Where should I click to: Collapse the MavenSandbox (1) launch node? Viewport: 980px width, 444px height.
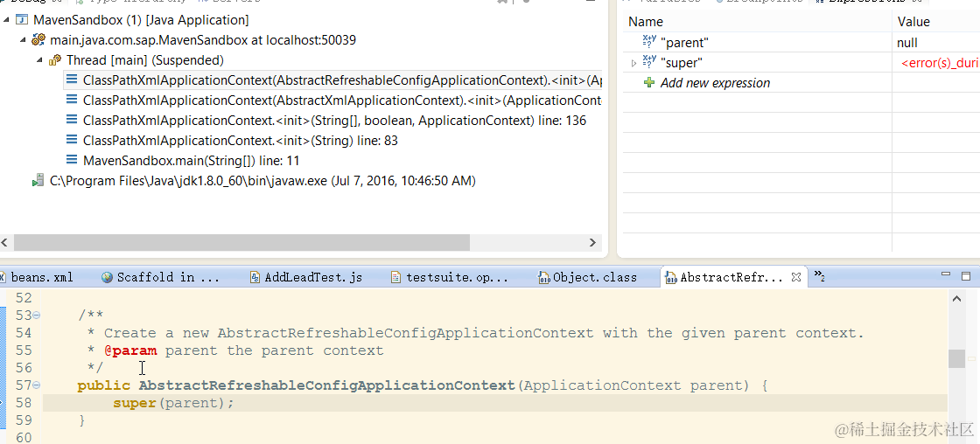click(6, 20)
